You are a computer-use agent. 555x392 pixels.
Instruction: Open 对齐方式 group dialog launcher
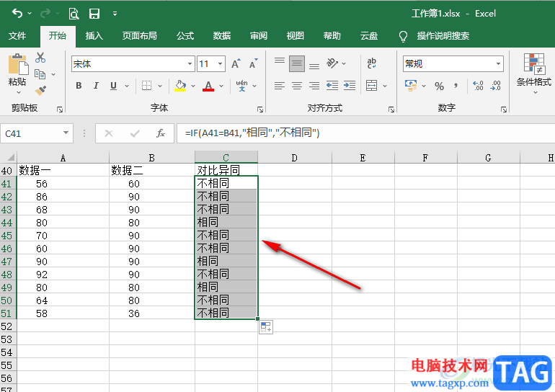[x=391, y=110]
